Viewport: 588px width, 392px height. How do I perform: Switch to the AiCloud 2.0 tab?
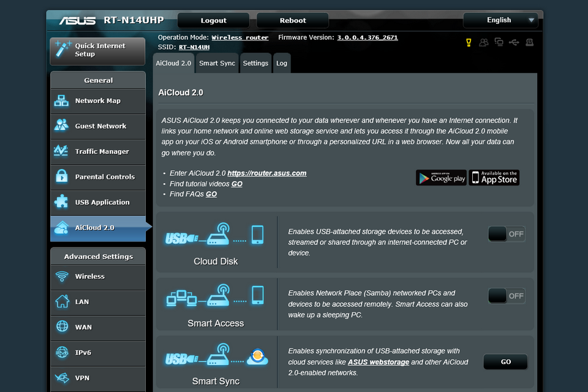click(x=173, y=63)
